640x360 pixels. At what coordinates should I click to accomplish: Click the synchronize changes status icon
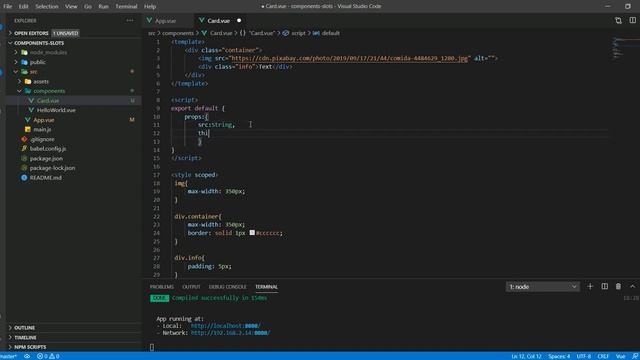pyautogui.click(x=27, y=356)
